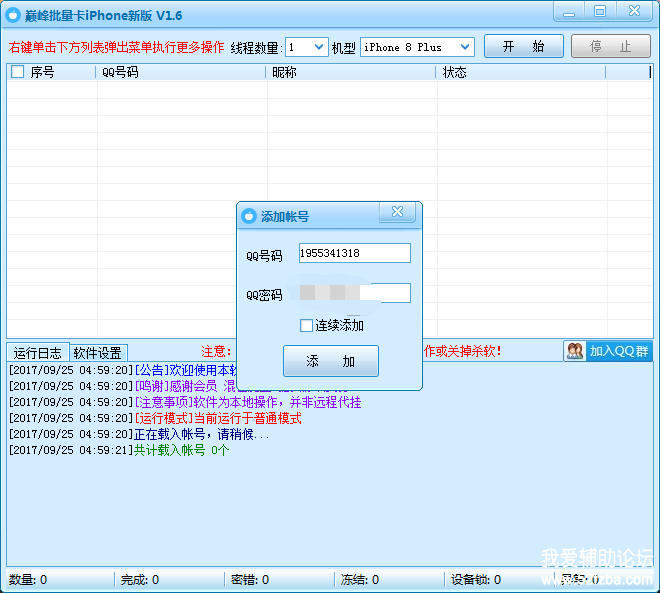
Task: Click the apple icon in 添加帐号 dialog title
Action: click(x=249, y=216)
